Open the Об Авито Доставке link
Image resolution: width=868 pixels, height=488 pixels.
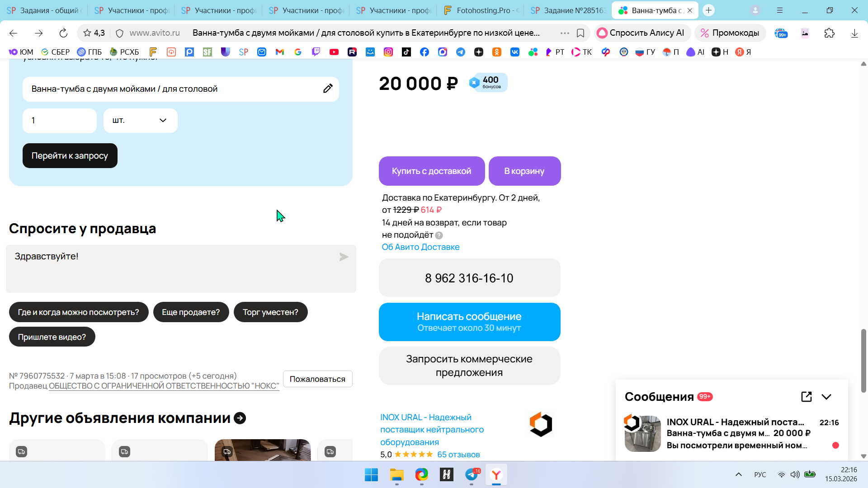[420, 247]
